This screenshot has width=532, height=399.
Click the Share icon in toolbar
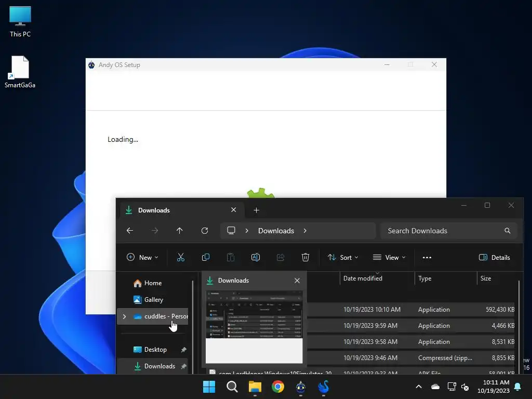280,258
